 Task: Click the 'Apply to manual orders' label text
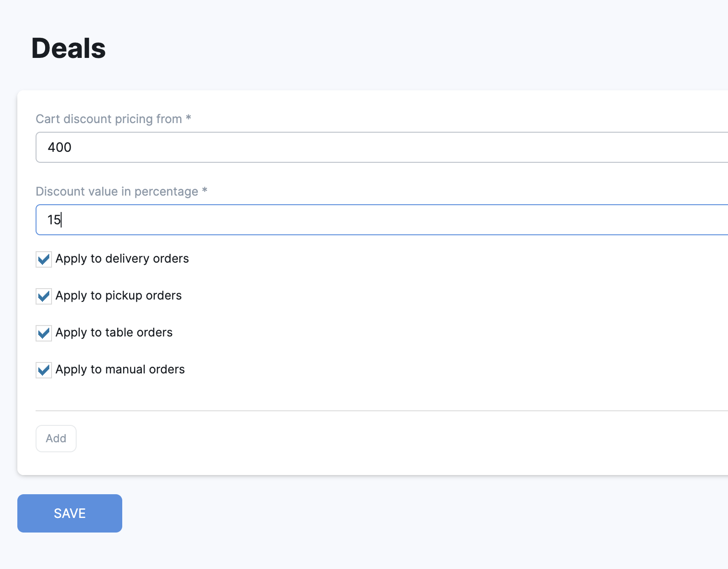(x=120, y=369)
